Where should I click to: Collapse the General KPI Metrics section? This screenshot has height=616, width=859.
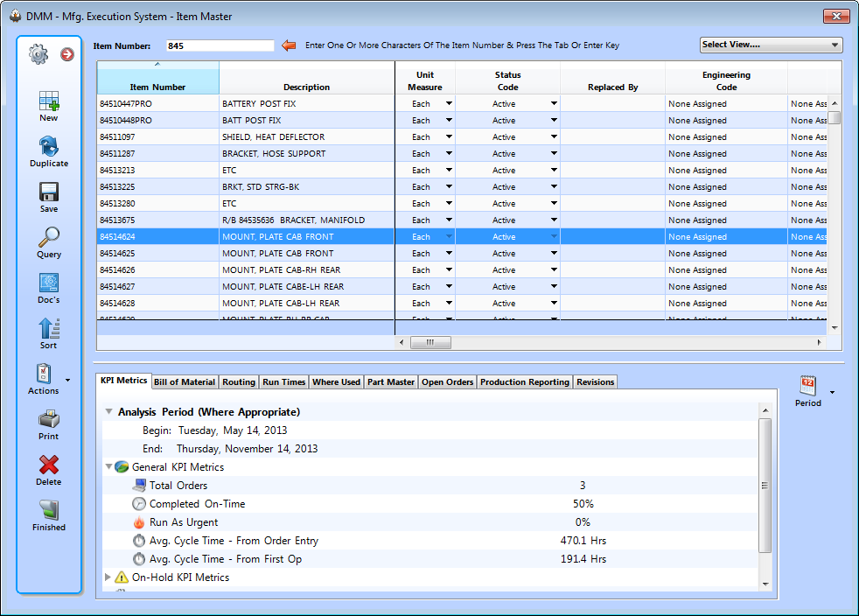(109, 467)
